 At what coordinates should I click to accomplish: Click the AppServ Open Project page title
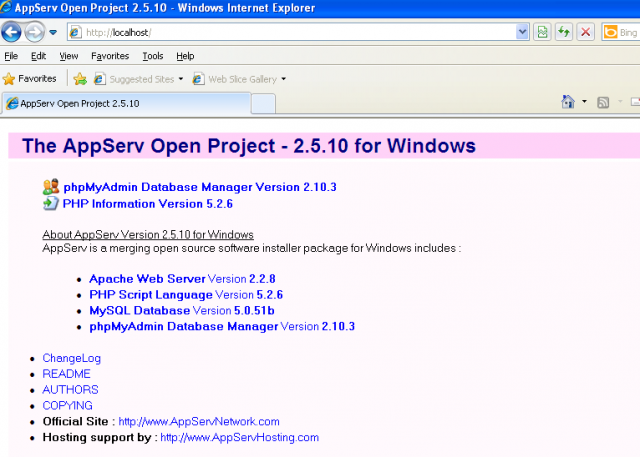pyautogui.click(x=249, y=146)
